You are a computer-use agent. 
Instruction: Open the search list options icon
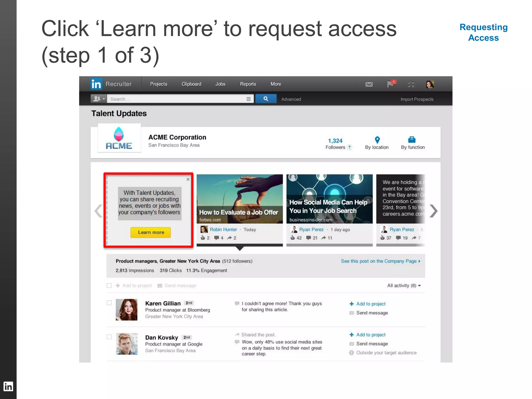(x=248, y=99)
